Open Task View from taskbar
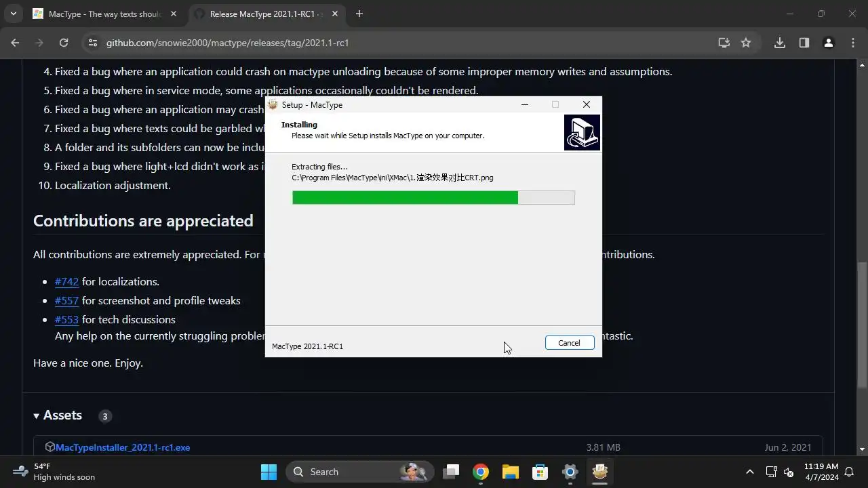Image resolution: width=868 pixels, height=488 pixels. click(x=452, y=472)
